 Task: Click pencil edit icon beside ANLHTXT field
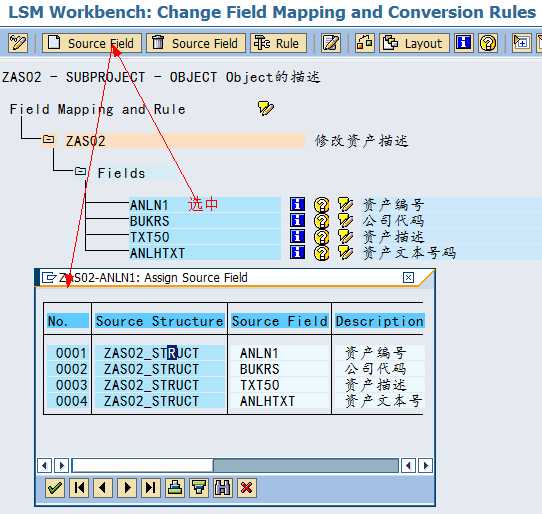(x=345, y=253)
